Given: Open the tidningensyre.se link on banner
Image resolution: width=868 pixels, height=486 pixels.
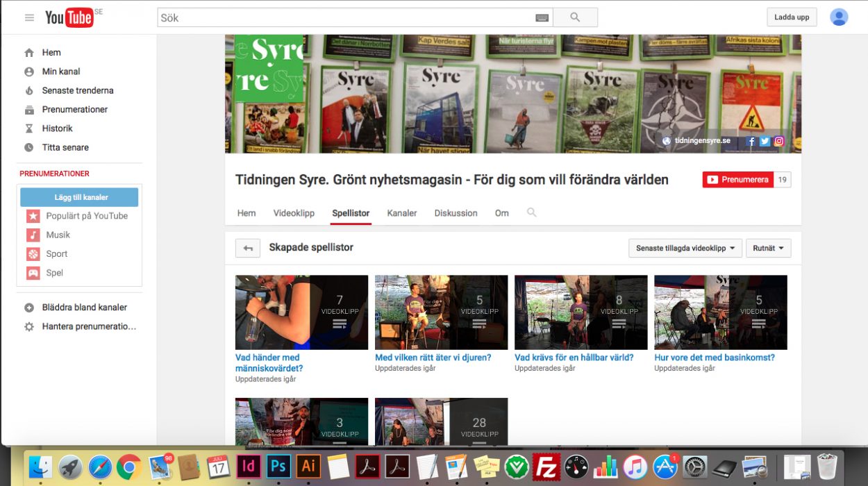Looking at the screenshot, I should (702, 141).
